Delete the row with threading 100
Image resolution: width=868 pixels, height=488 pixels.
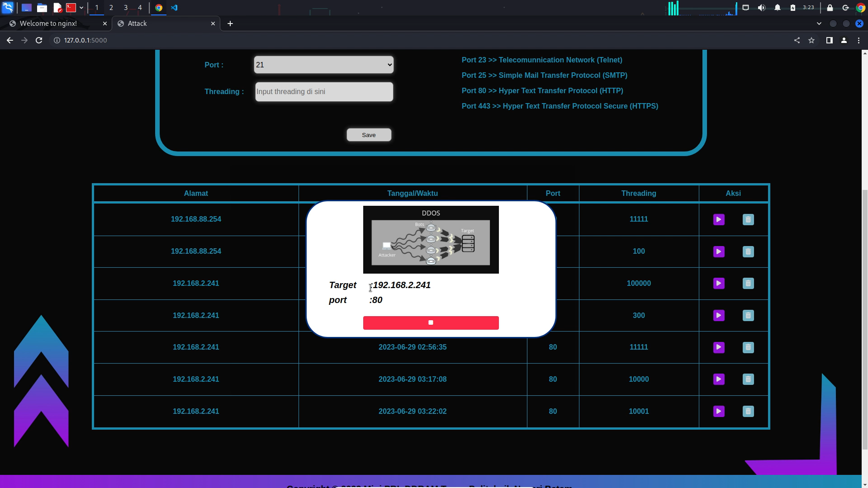tap(748, 251)
